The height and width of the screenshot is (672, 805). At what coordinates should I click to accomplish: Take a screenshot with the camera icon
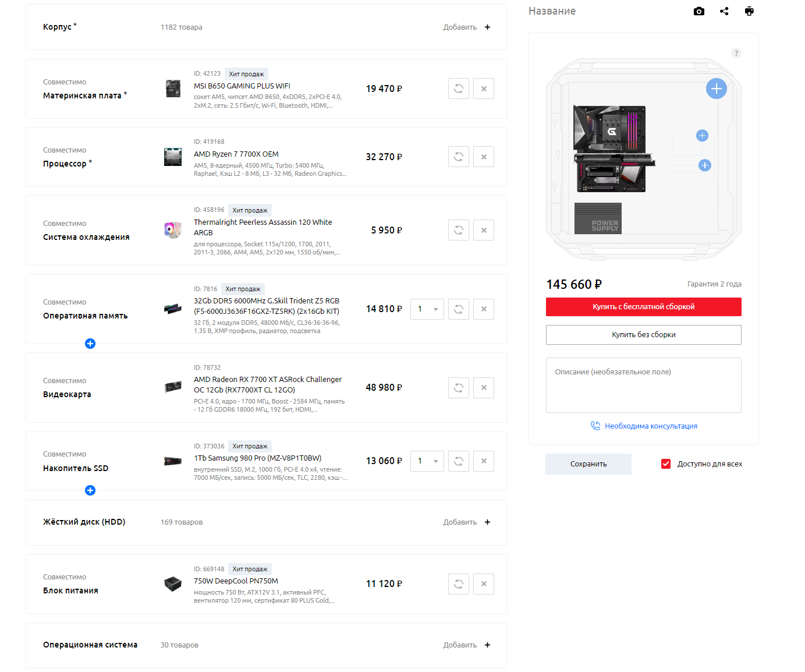click(699, 11)
